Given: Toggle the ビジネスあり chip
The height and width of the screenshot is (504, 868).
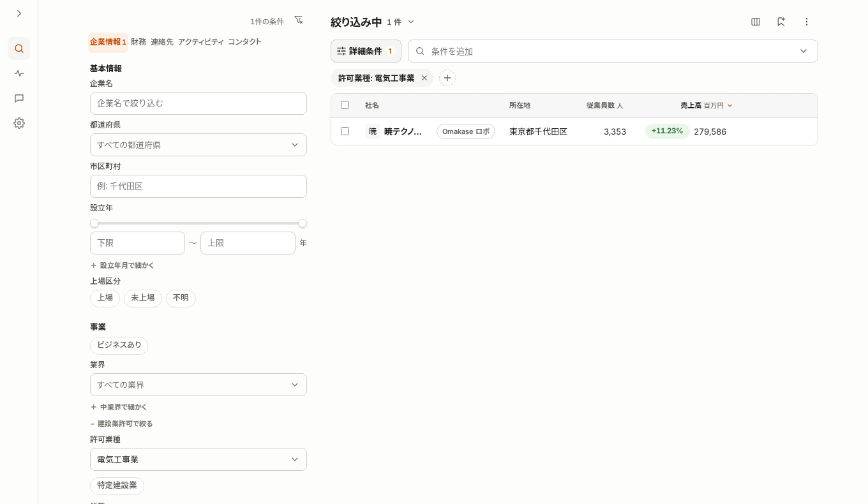Looking at the screenshot, I should click(119, 345).
